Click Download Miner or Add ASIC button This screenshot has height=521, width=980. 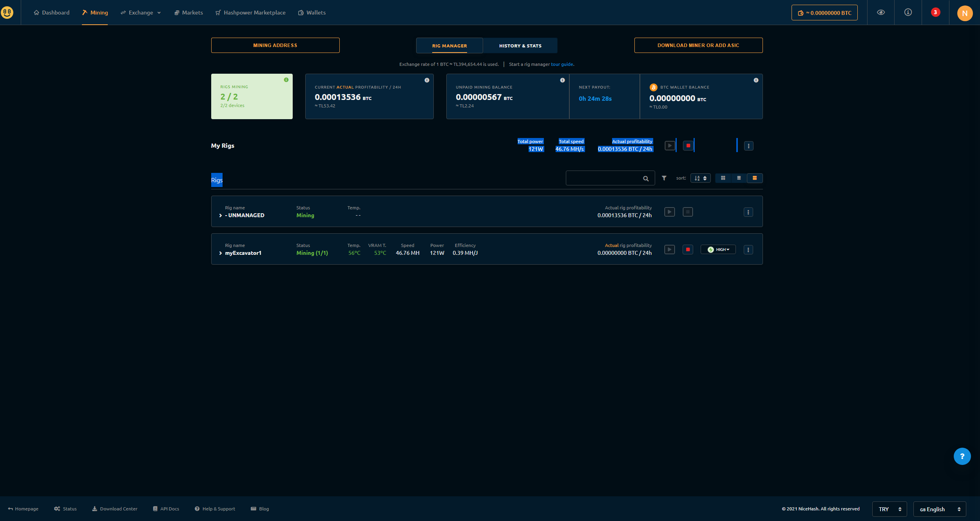(x=698, y=45)
